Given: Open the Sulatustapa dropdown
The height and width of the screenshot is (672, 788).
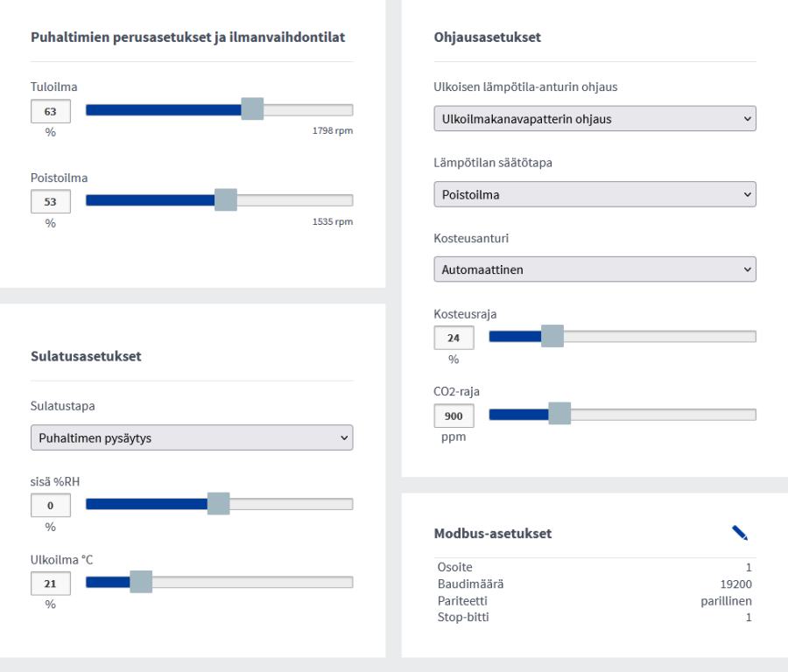Looking at the screenshot, I should [192, 437].
